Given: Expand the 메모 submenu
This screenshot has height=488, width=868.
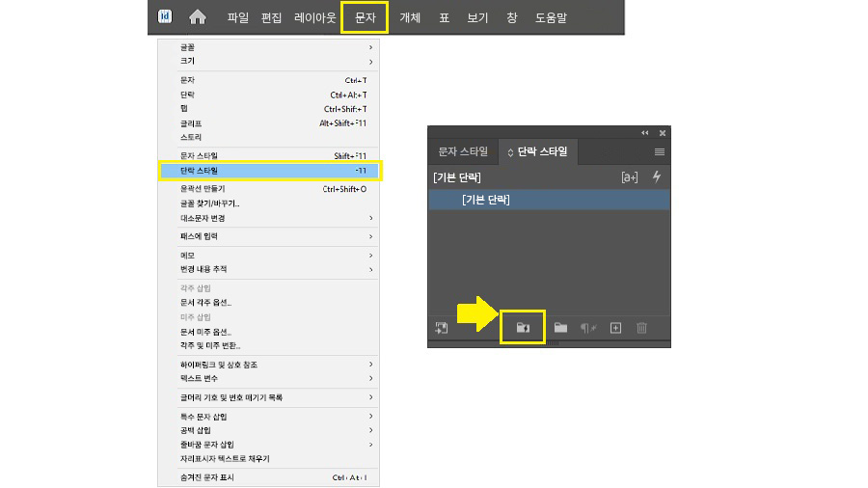Looking at the screenshot, I should (268, 255).
